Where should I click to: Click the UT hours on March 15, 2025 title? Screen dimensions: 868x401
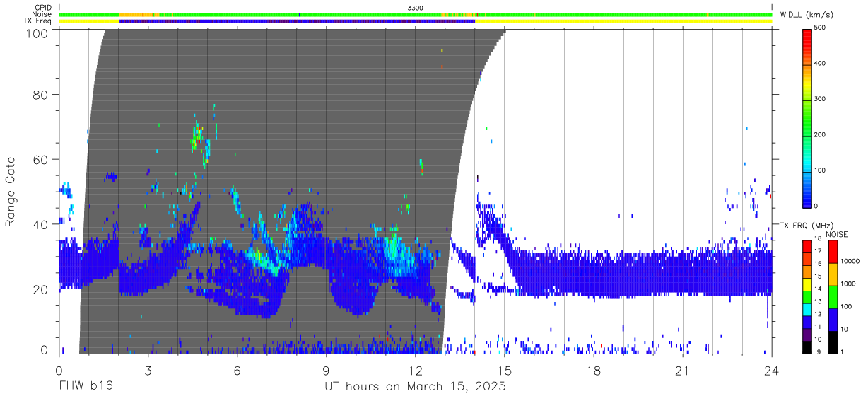click(415, 387)
